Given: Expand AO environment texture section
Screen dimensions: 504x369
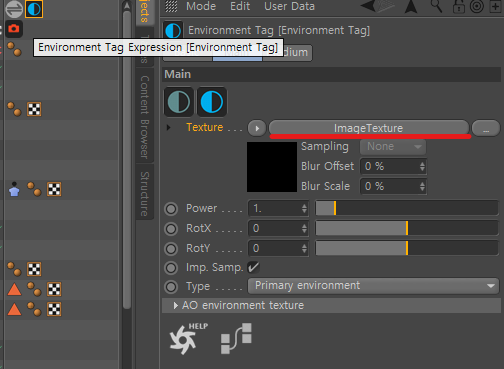Looking at the screenshot, I should 176,306.
